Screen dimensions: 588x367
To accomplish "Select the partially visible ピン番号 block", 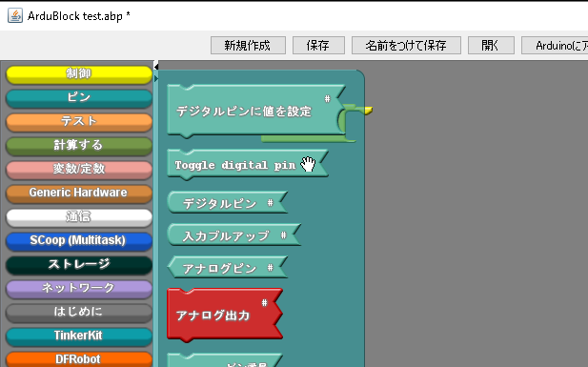I will (x=225, y=361).
